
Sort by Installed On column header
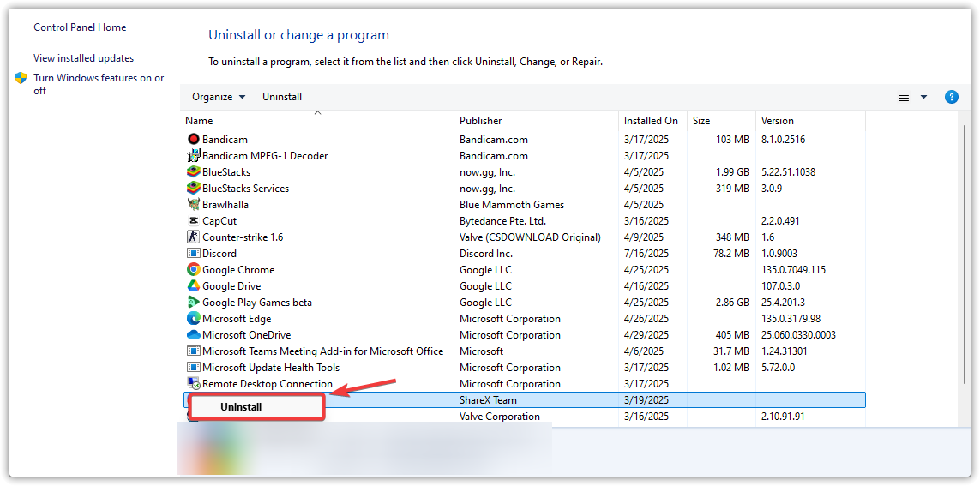651,121
